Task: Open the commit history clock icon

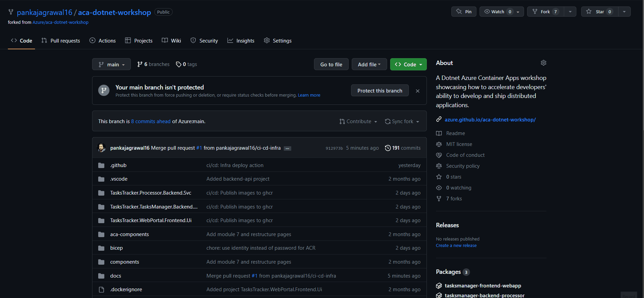Action: 388,148
